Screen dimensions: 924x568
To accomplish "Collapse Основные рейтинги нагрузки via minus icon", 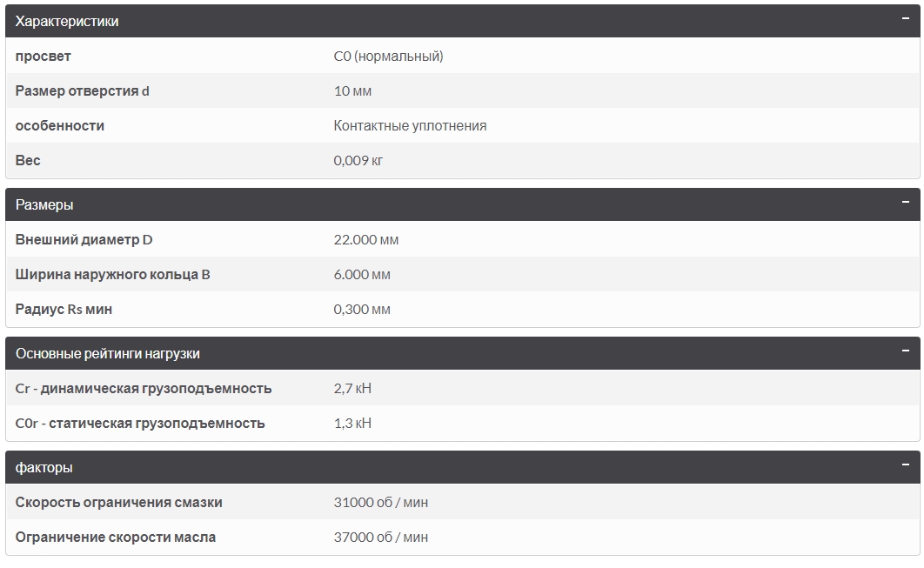I will tap(905, 351).
